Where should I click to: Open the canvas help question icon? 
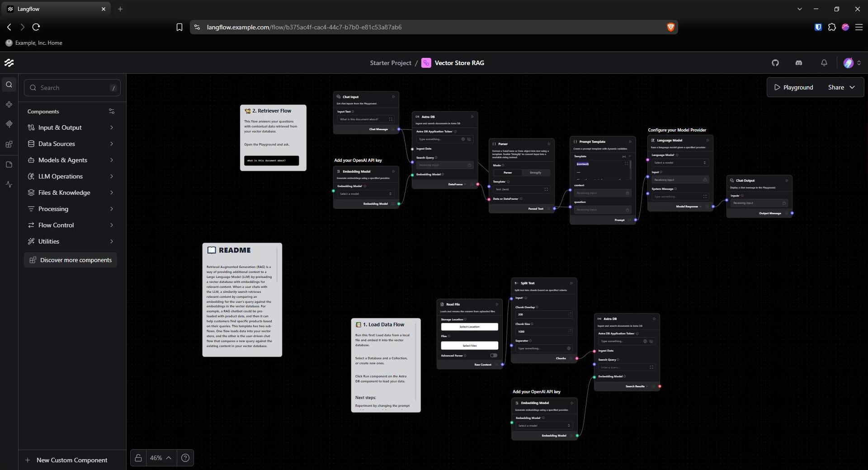coord(185,458)
